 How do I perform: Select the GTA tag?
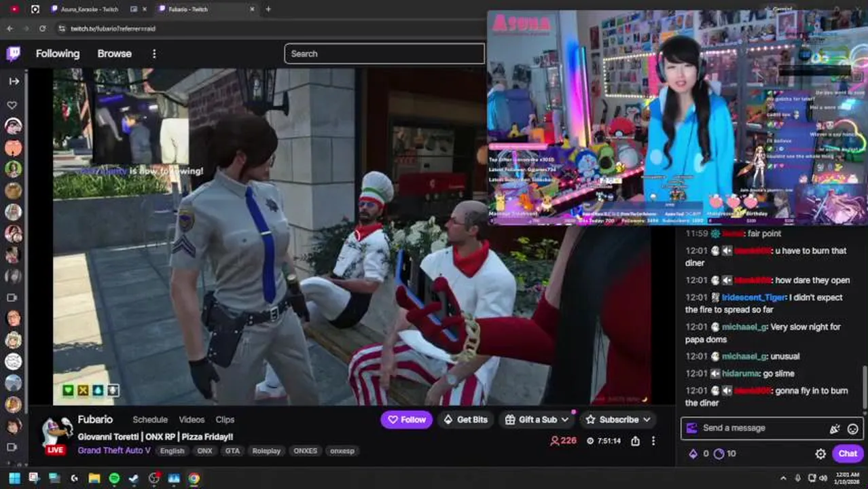[x=232, y=450]
